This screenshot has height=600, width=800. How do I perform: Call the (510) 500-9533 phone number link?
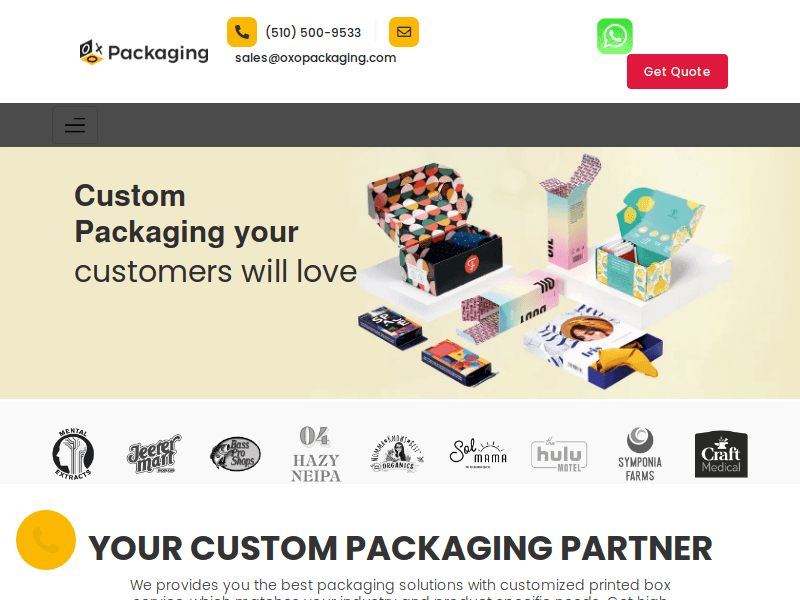coord(313,33)
